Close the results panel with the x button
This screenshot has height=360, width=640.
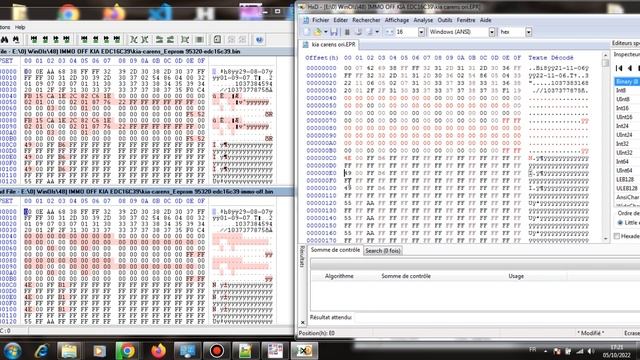(302, 322)
